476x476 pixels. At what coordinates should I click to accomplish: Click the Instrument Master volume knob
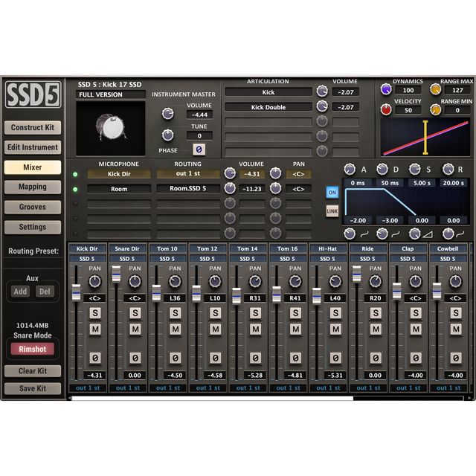167,114
